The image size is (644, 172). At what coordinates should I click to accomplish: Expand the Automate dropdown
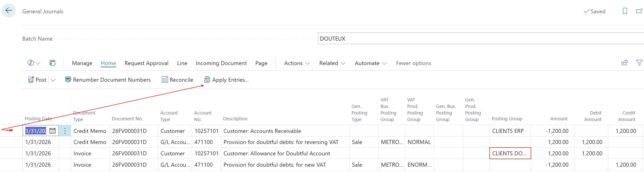(x=370, y=63)
